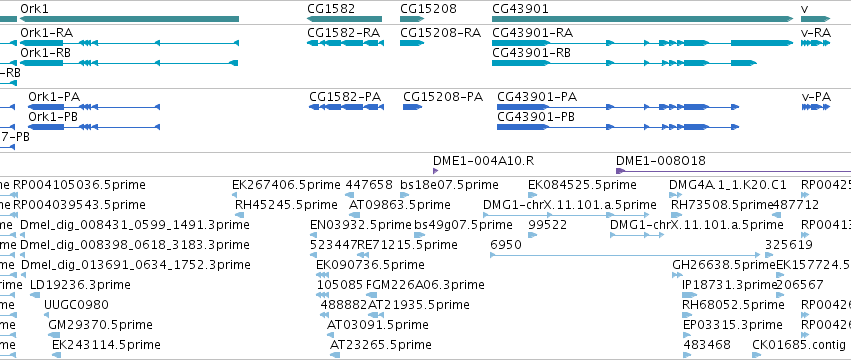Select the Ork1-RA transcript
The image size is (851, 360).
click(129, 42)
